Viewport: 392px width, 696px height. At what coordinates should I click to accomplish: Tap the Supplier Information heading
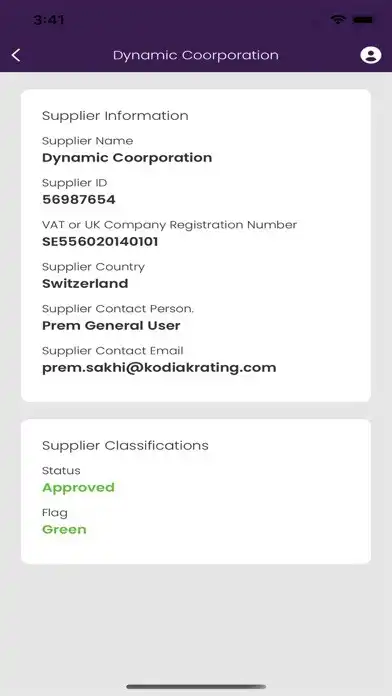[115, 116]
